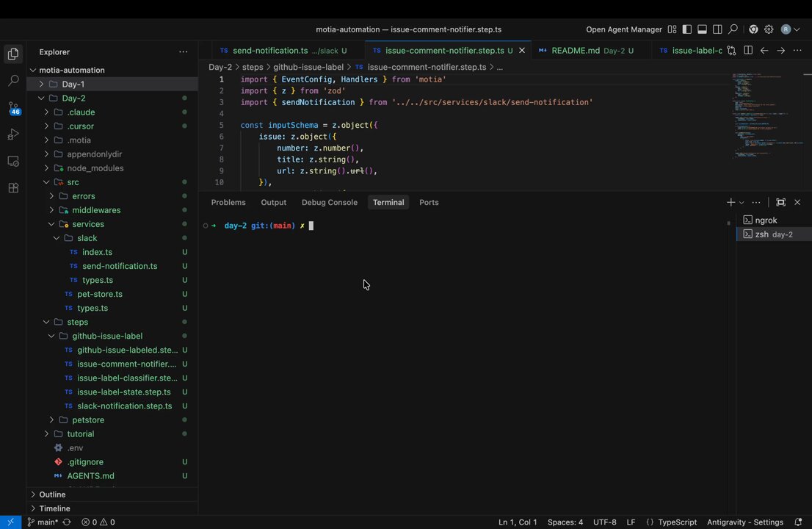Open Run and Debug view
Viewport: 812px width, 529px height.
tap(13, 134)
